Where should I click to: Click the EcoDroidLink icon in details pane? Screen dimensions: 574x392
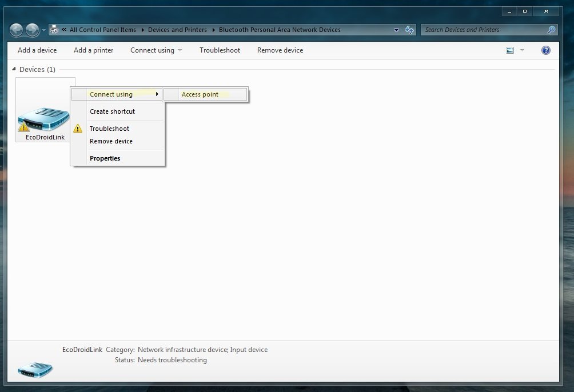coord(35,368)
